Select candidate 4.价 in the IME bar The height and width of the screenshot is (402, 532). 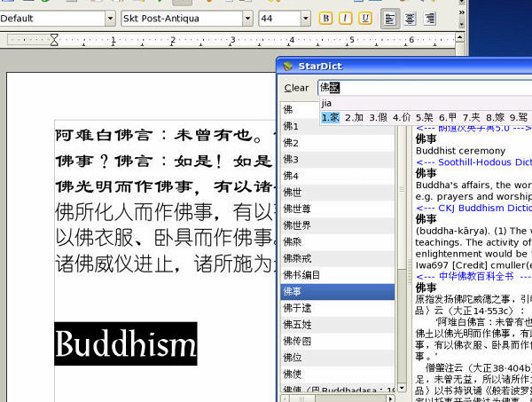(402, 117)
